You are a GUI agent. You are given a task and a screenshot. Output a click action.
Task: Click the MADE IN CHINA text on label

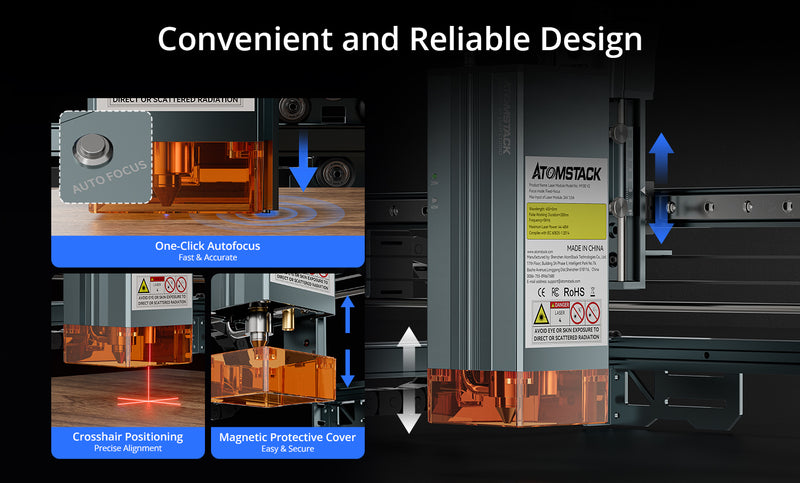582,246
